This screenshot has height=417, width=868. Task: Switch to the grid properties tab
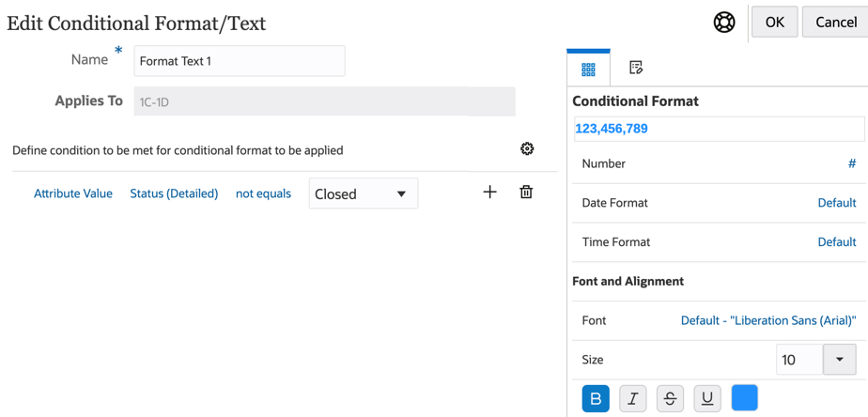(589, 69)
